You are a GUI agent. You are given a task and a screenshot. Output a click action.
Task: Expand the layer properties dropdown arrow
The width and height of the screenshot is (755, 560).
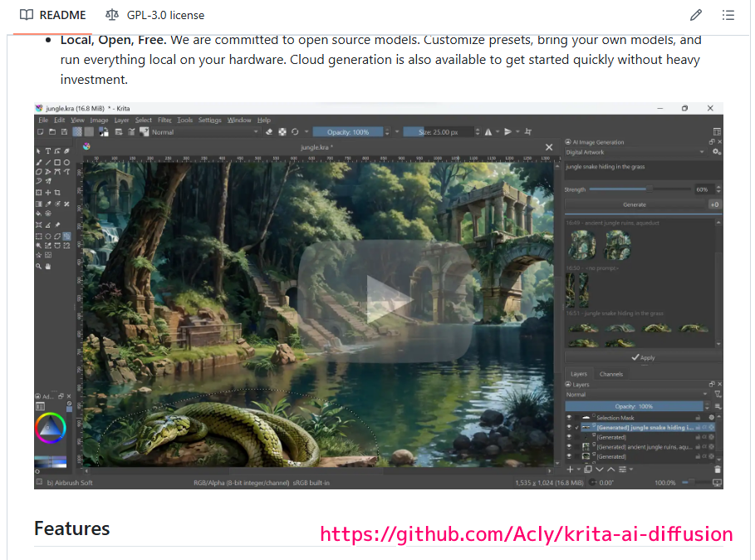coord(630,469)
